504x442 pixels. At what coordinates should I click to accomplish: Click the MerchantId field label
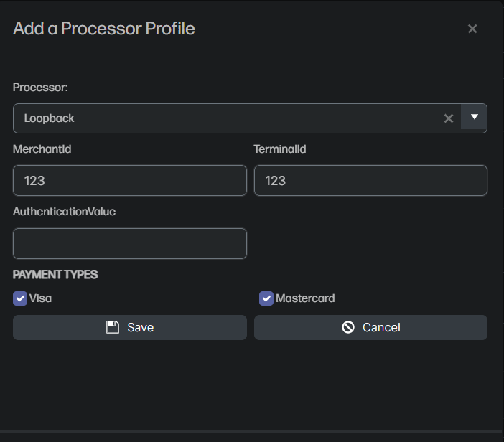[x=42, y=149]
